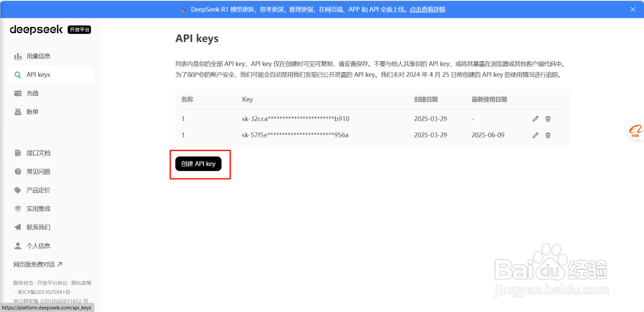Open 联系我们 contact page

point(51,227)
